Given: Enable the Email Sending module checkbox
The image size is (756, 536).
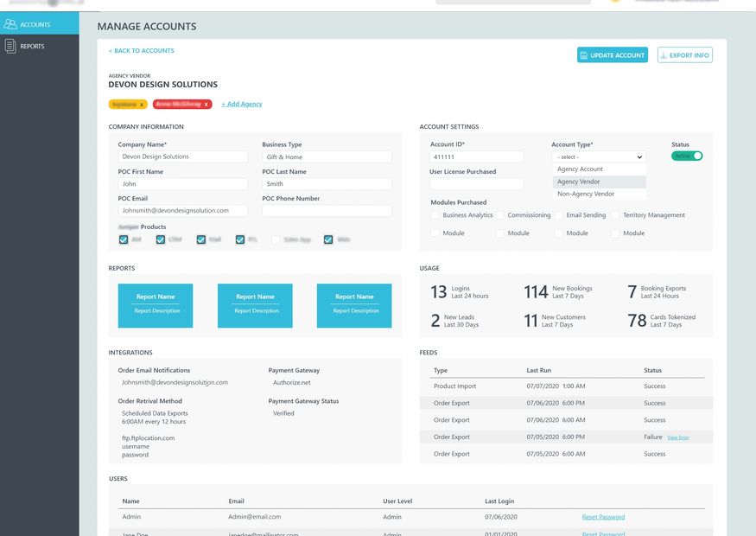Looking at the screenshot, I should (558, 215).
